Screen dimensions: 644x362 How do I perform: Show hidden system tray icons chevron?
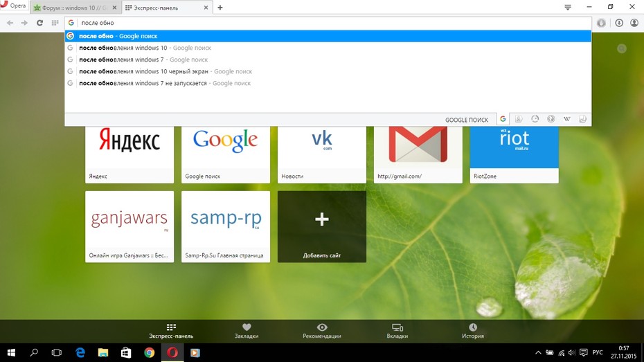pyautogui.click(x=538, y=352)
